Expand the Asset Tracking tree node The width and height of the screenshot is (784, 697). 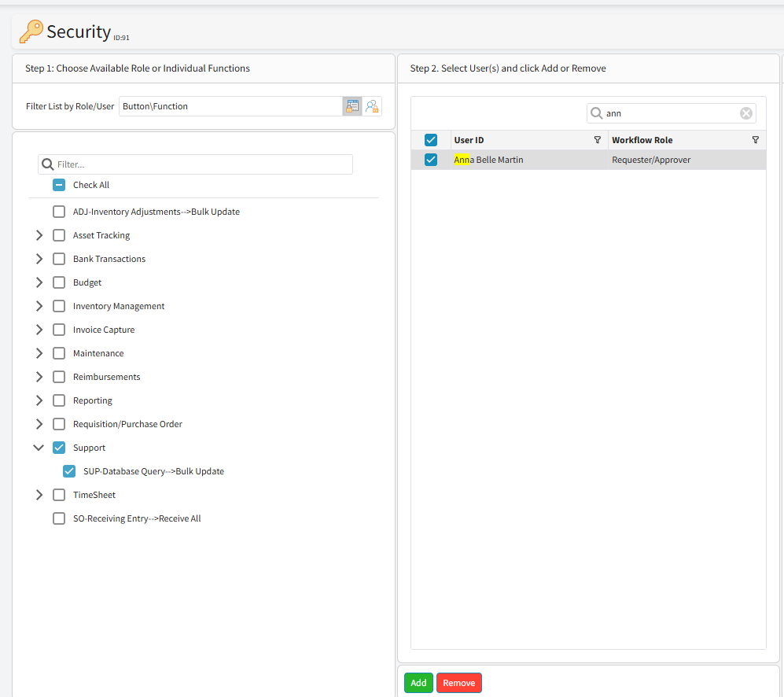click(x=39, y=235)
